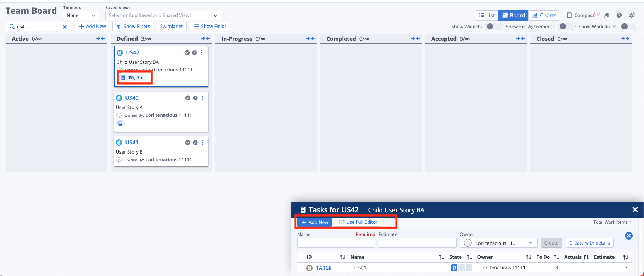
Task: Open the US42 card three-dot menu
Action: [202, 53]
